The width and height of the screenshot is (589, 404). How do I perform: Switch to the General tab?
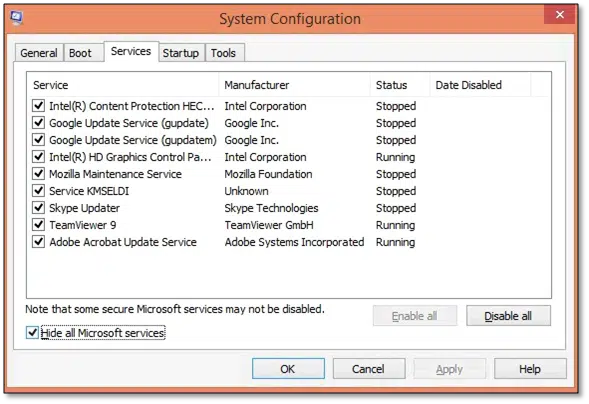[39, 53]
